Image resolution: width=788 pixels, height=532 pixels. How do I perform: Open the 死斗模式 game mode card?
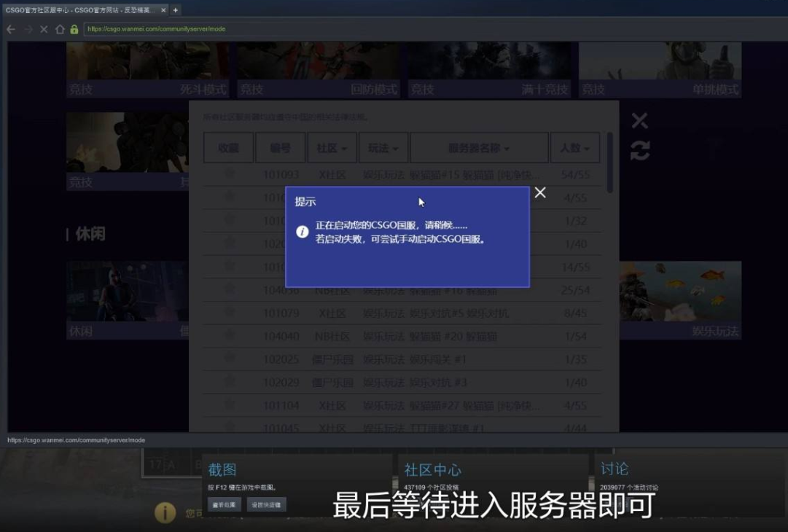click(147, 69)
